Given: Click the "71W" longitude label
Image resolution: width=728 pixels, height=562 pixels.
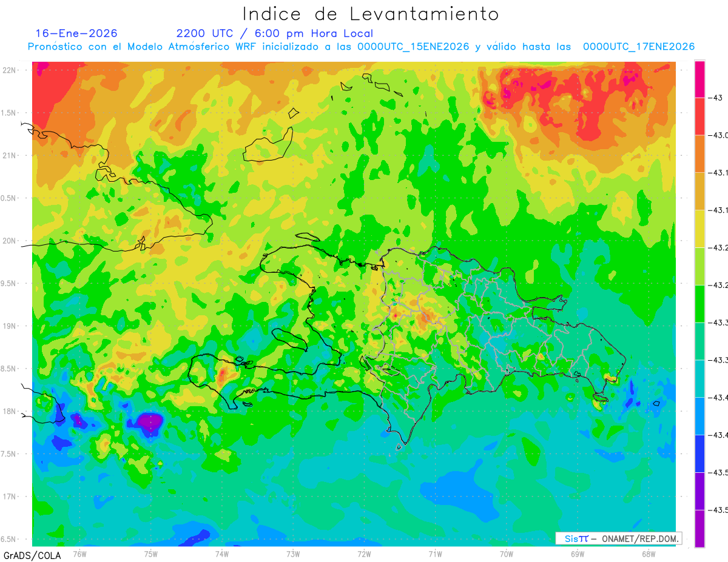Looking at the screenshot, I should pos(435,554).
